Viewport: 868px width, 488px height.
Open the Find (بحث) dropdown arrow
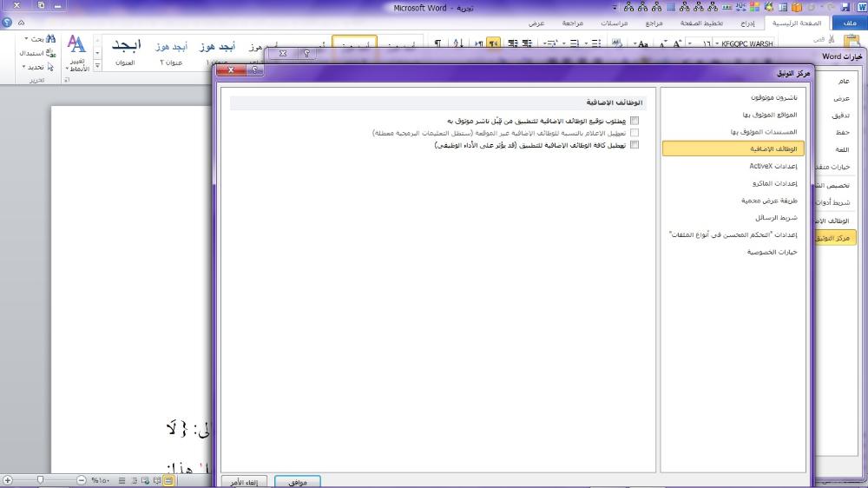[26, 39]
